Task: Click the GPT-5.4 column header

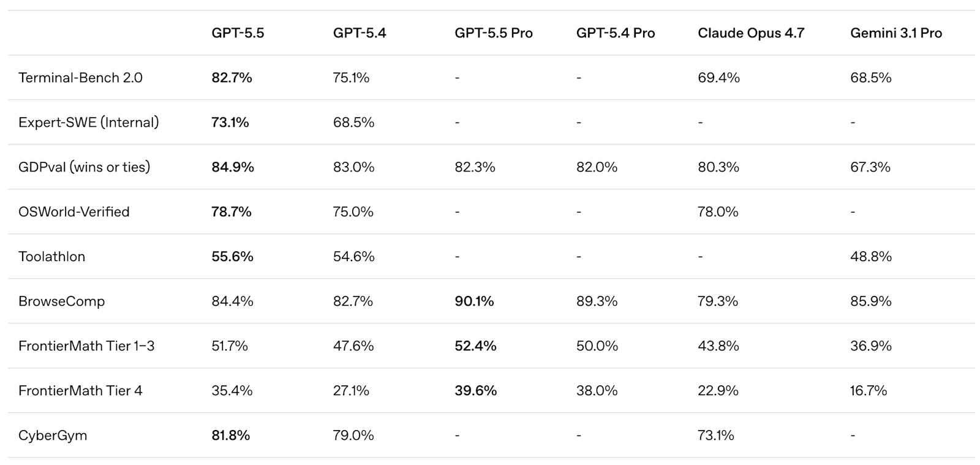Action: click(360, 33)
